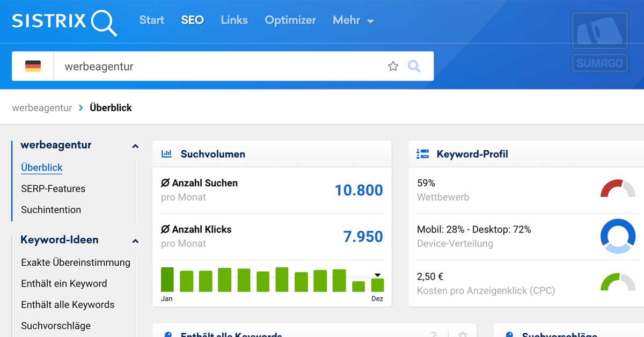Click the Suchvolumen bar chart icon
644x337 pixels.
[x=166, y=153]
